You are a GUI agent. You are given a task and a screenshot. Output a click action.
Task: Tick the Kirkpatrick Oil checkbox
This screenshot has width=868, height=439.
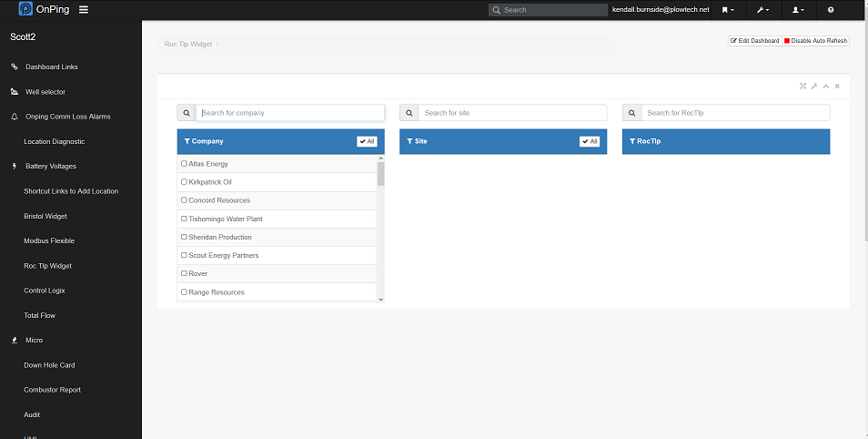[x=184, y=182]
